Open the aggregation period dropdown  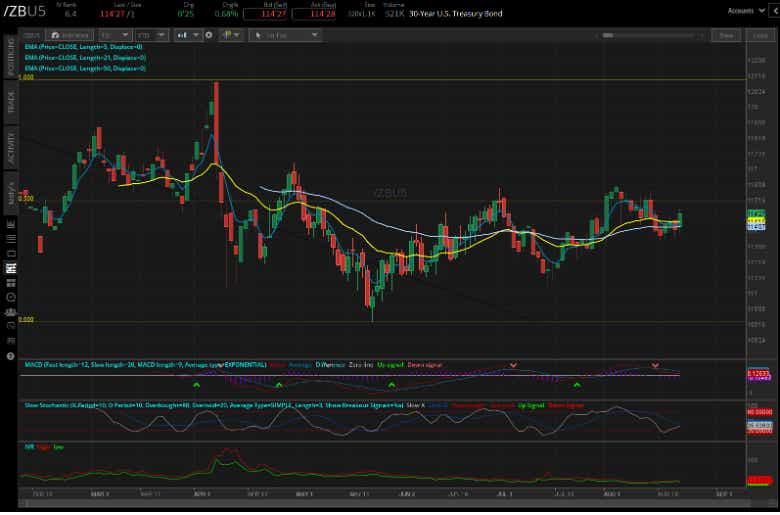click(x=115, y=35)
